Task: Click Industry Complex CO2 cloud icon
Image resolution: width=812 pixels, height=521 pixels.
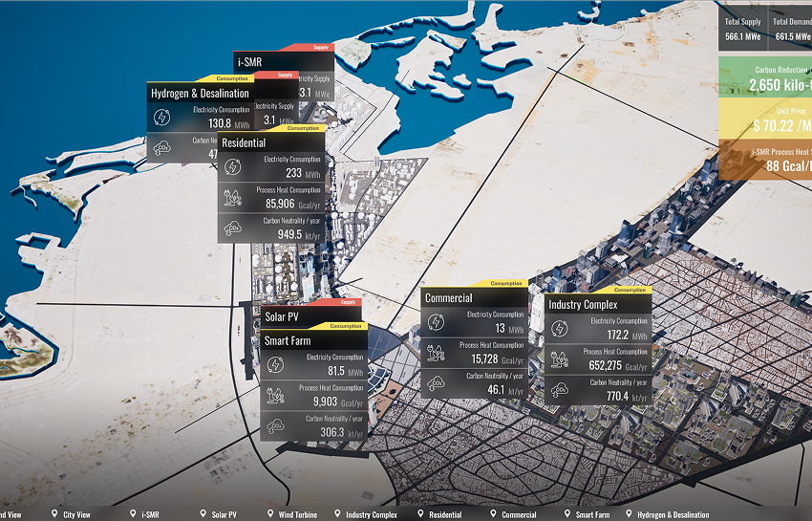Action: 560,389
